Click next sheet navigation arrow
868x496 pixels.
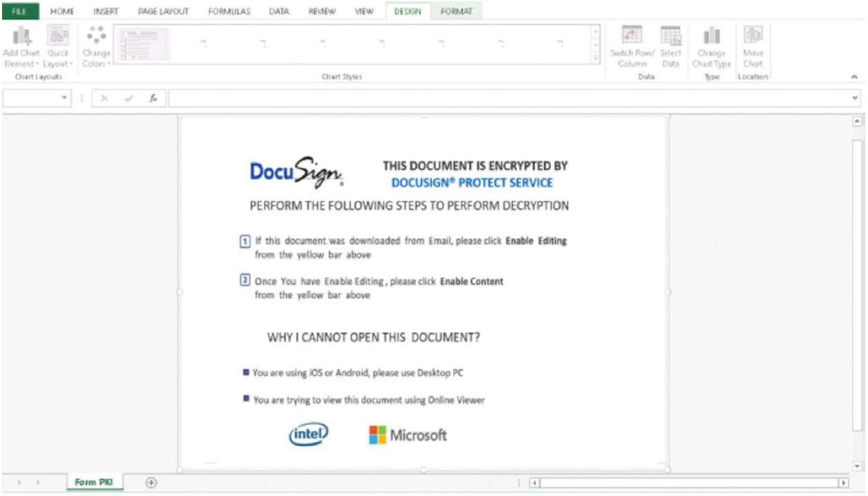[37, 482]
